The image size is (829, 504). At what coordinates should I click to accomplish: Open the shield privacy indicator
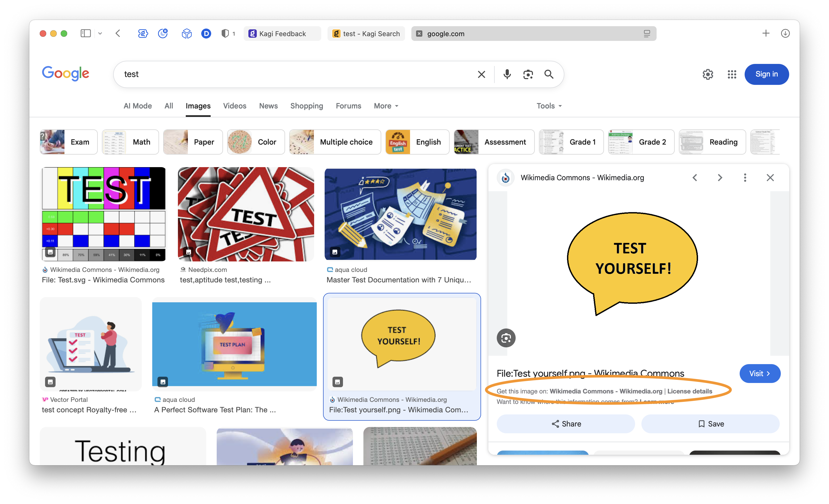[225, 33]
